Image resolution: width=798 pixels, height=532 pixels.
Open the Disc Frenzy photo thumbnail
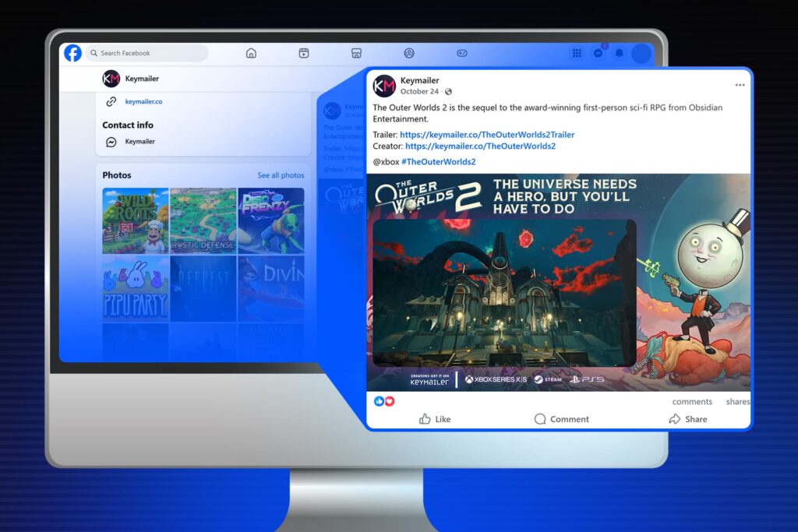click(271, 220)
